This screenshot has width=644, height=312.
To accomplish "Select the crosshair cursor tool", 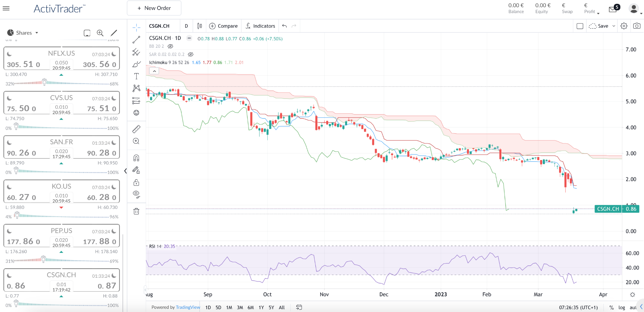I will pos(136,28).
